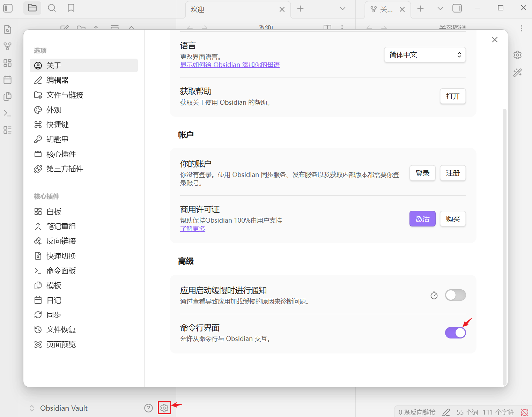Enable slow startup notification toggle

(455, 295)
